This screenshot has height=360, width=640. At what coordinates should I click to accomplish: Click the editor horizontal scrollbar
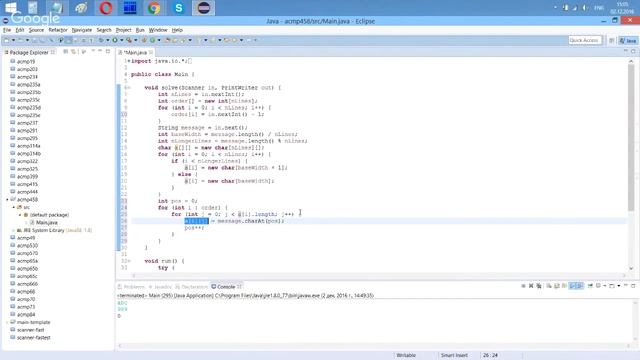(x=379, y=276)
